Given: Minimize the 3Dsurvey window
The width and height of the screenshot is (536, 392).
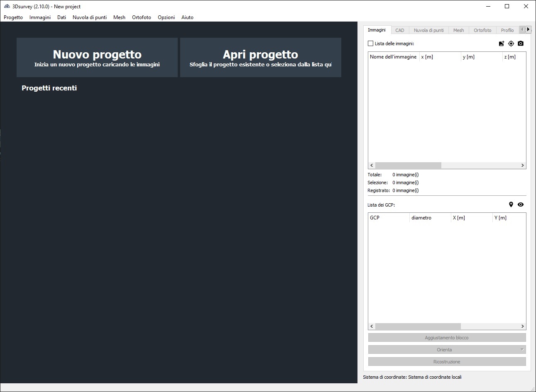Looking at the screenshot, I should (488, 6).
